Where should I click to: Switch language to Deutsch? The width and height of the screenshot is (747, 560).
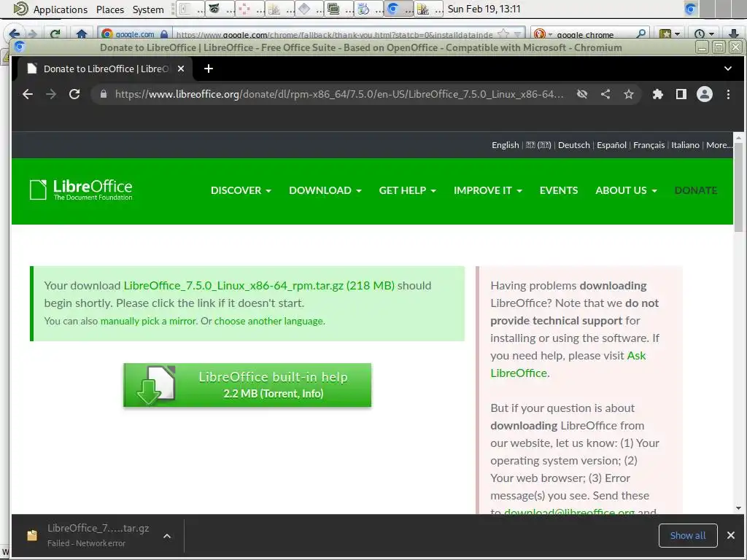tap(573, 145)
